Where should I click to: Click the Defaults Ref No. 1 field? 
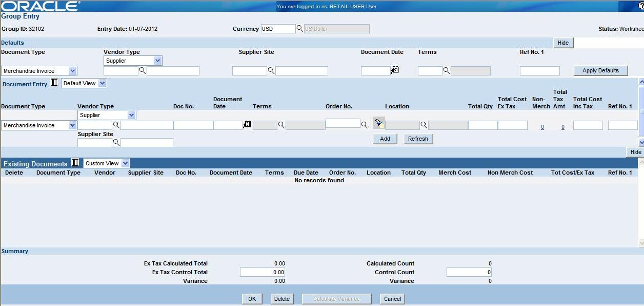pos(540,71)
